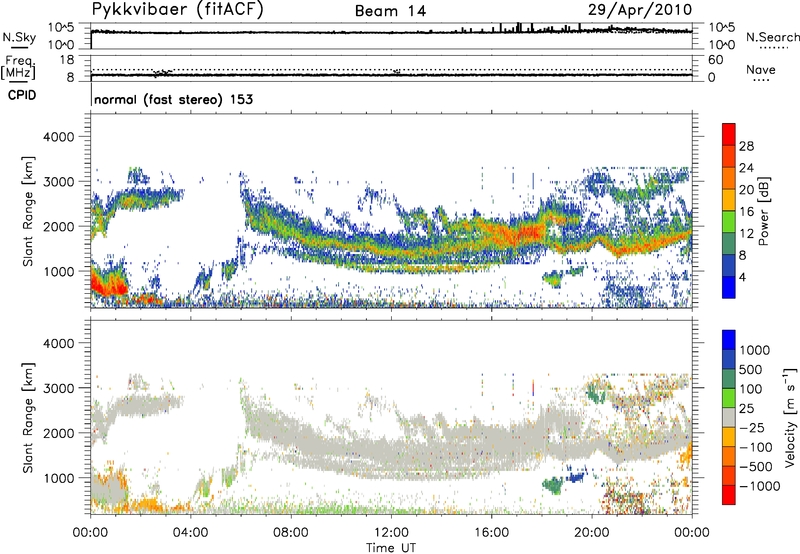Click the 16 value on power scale
The height and width of the screenshot is (554, 800).
(x=746, y=212)
